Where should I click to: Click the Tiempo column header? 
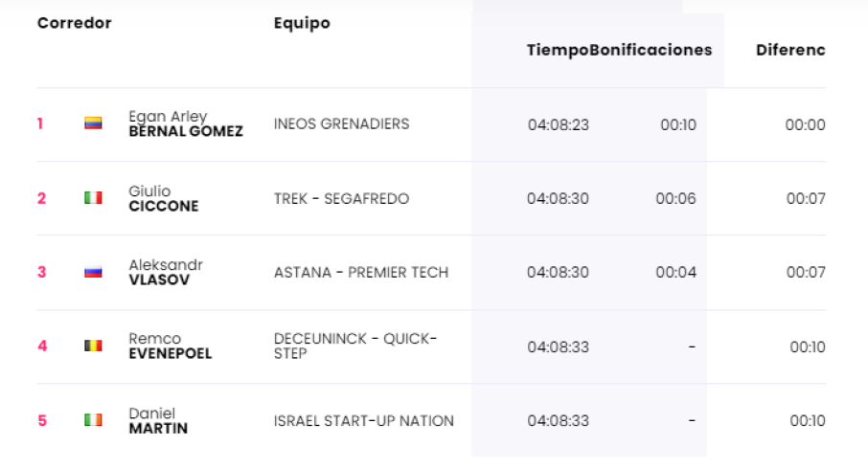click(x=558, y=50)
